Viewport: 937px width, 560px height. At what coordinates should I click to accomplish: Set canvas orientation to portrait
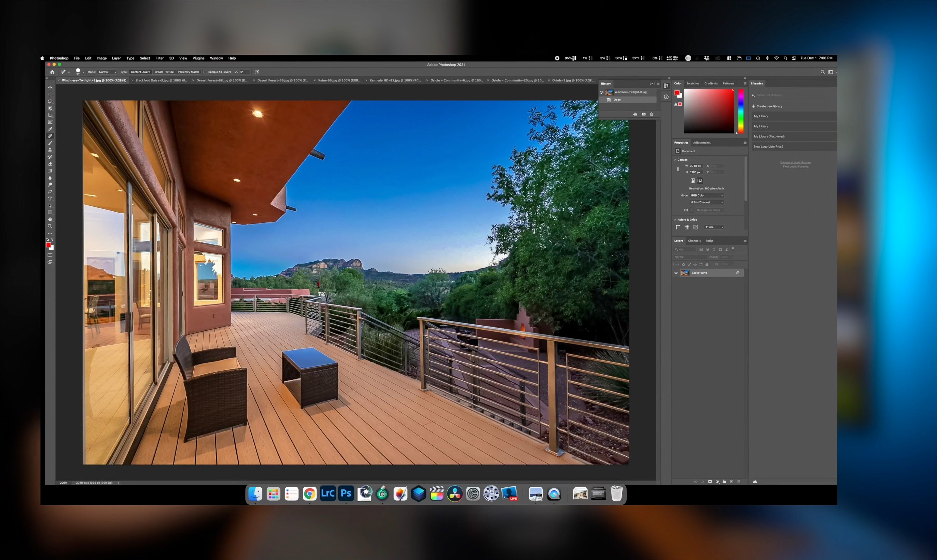[x=693, y=181]
